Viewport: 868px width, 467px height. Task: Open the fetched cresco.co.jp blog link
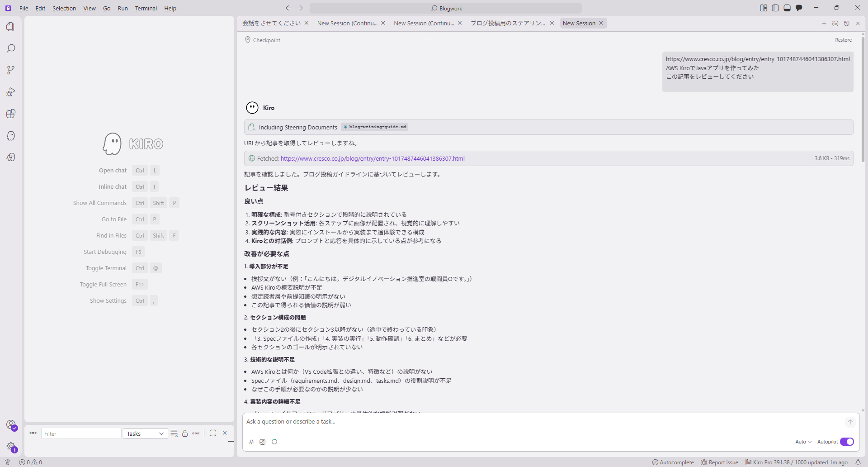(x=372, y=158)
